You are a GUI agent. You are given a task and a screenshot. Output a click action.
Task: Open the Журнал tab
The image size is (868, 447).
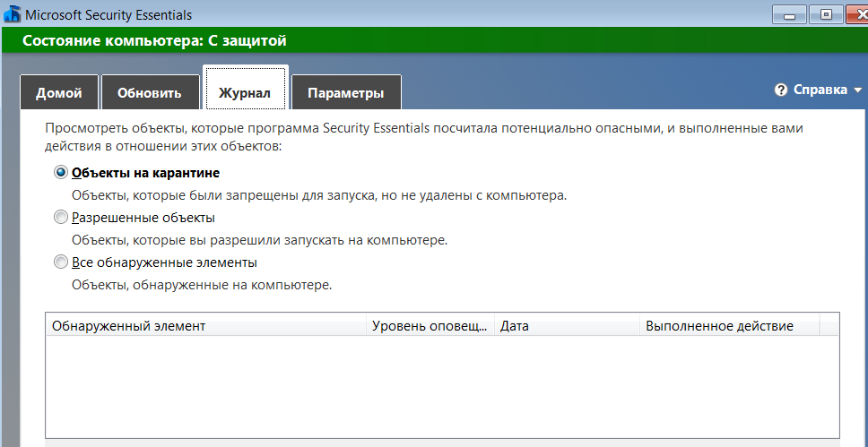pos(245,89)
